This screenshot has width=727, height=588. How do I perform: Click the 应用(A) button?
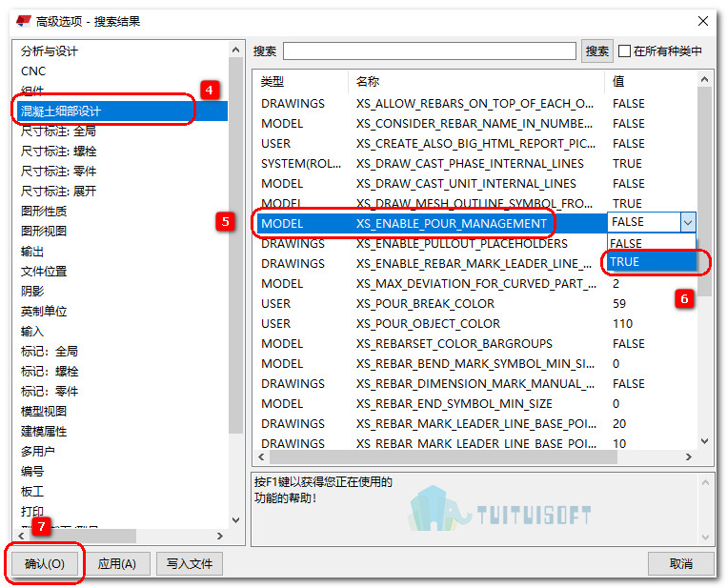point(117,564)
